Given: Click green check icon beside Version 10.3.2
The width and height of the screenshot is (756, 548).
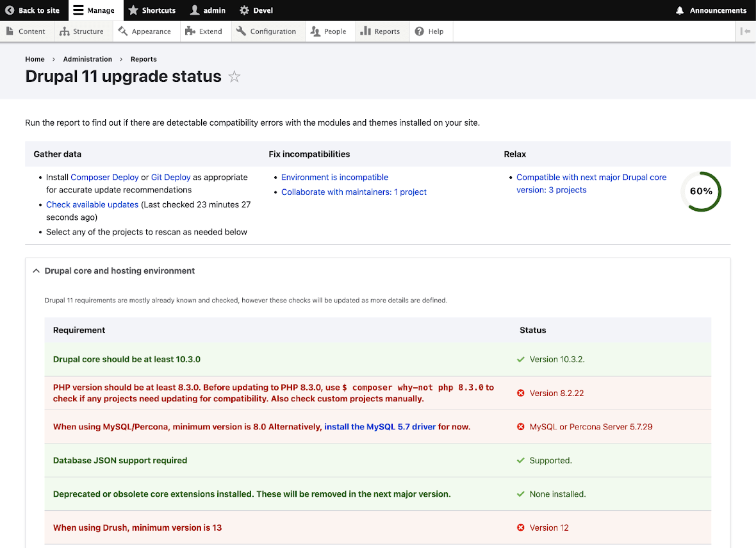Looking at the screenshot, I should click(x=521, y=360).
